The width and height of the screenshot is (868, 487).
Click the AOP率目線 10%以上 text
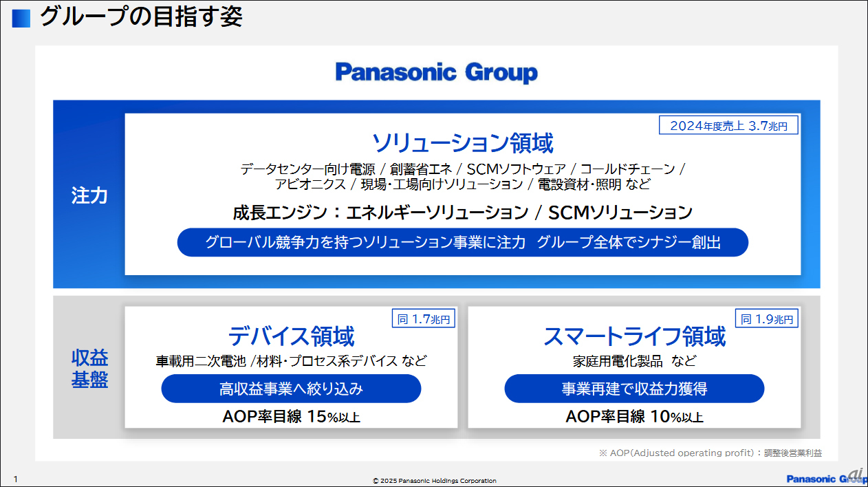click(x=634, y=417)
